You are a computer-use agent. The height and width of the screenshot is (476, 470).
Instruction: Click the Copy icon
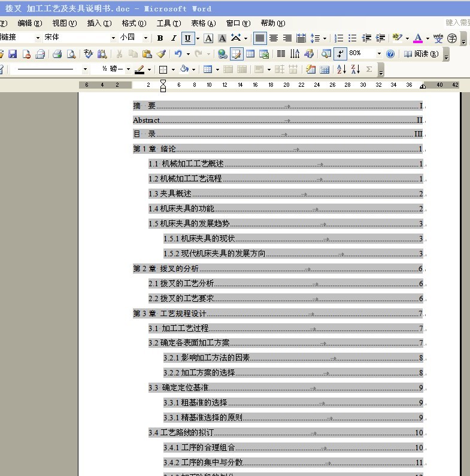pos(133,54)
